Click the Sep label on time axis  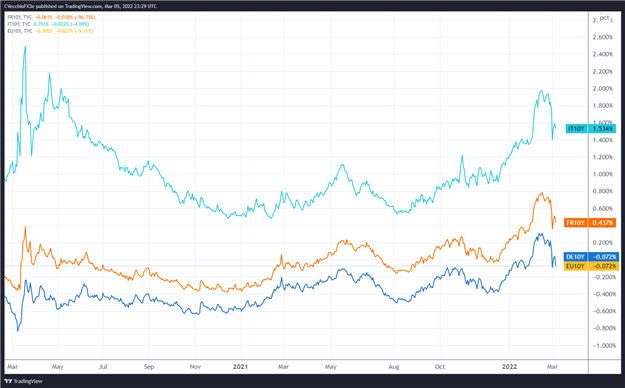pos(149,366)
